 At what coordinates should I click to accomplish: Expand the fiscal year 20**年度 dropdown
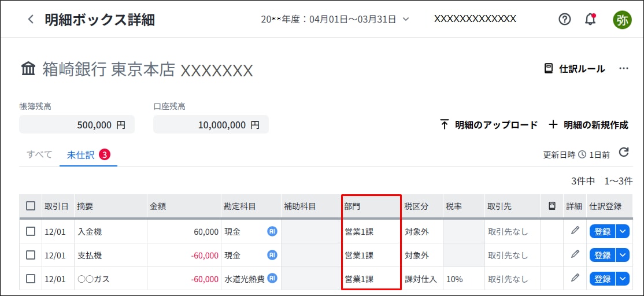pos(335,19)
